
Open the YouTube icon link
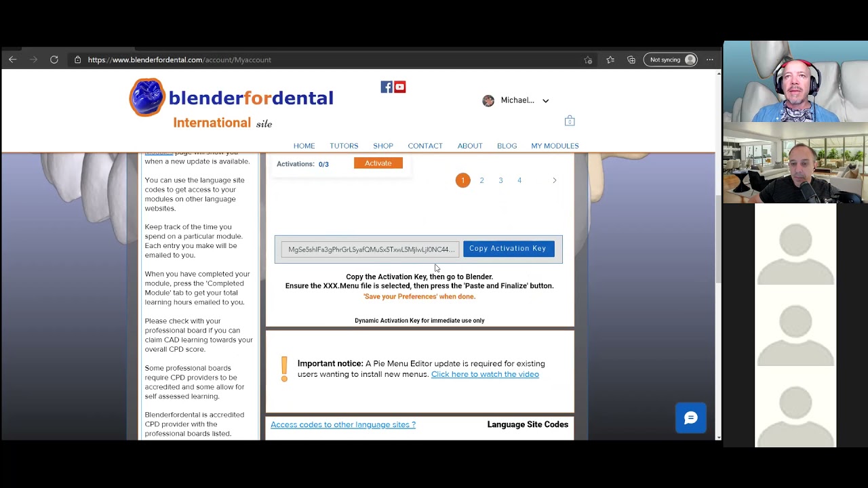point(399,87)
